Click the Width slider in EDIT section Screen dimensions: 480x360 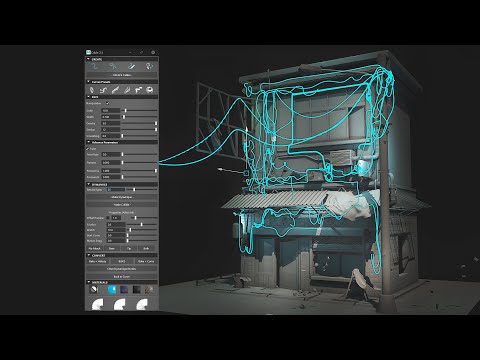(139, 117)
